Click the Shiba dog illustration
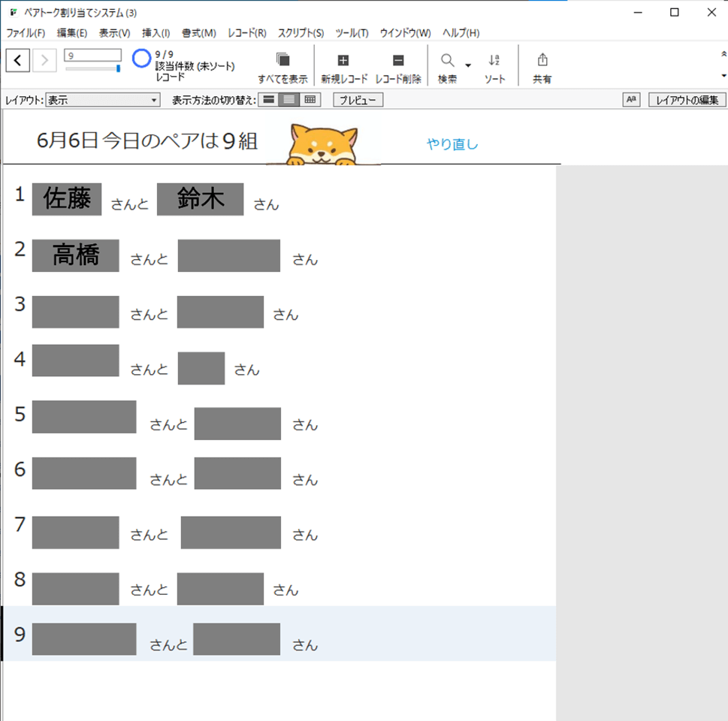Screen dimensions: 728x721 click(323, 144)
